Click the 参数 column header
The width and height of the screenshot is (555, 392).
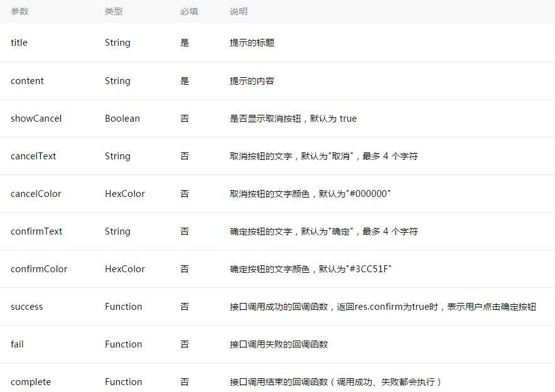(x=19, y=11)
